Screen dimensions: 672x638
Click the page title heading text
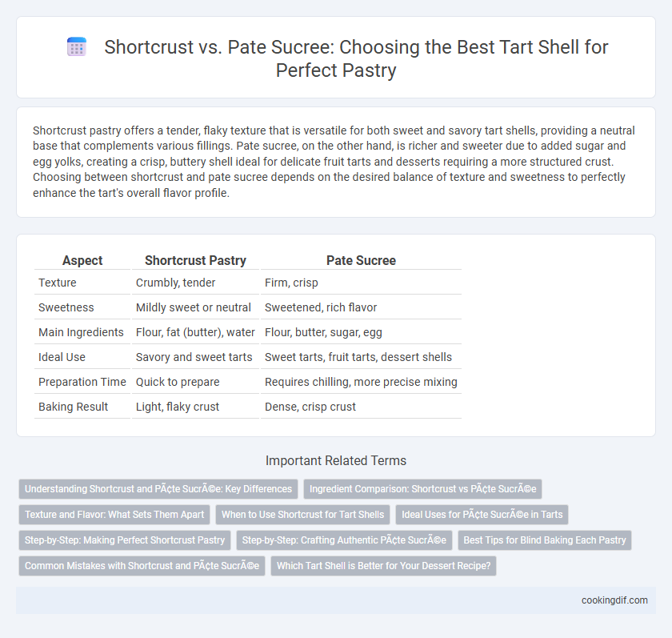356,58
